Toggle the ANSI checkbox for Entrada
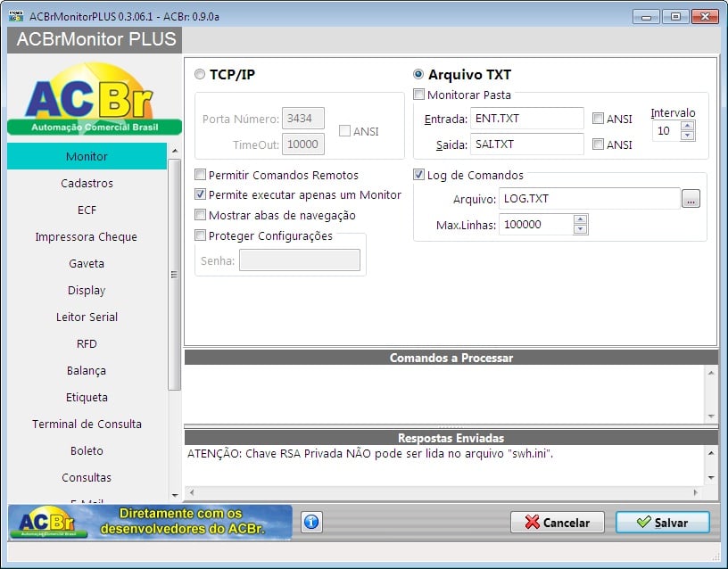Viewport: 728px width, 569px height. tap(598, 119)
